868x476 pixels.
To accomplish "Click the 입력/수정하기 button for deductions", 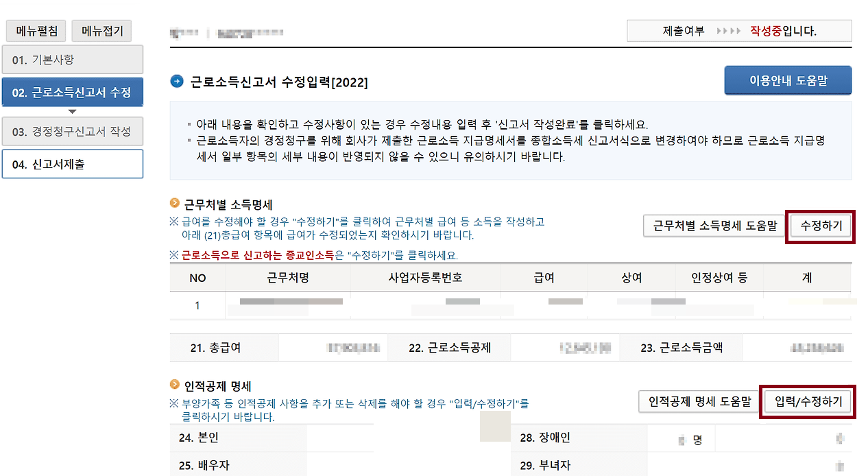I will 808,401.
